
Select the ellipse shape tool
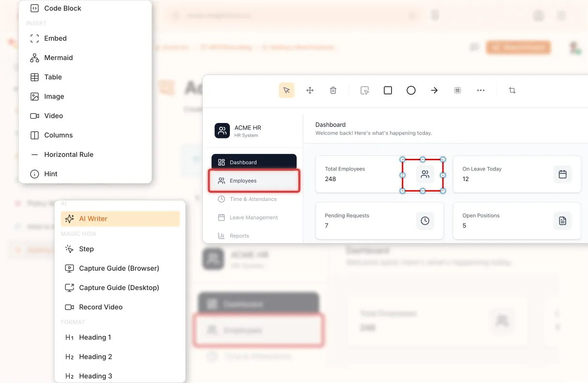[411, 90]
